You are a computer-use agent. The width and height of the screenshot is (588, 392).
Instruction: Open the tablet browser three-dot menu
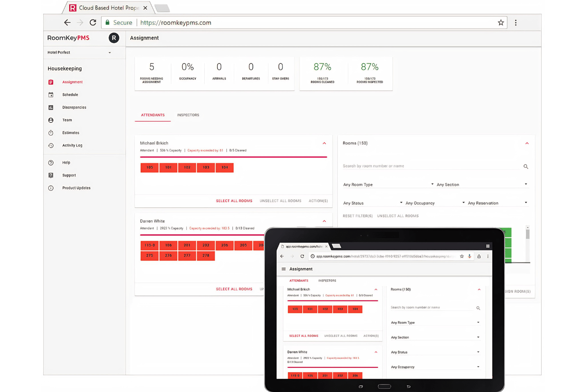pos(488,257)
